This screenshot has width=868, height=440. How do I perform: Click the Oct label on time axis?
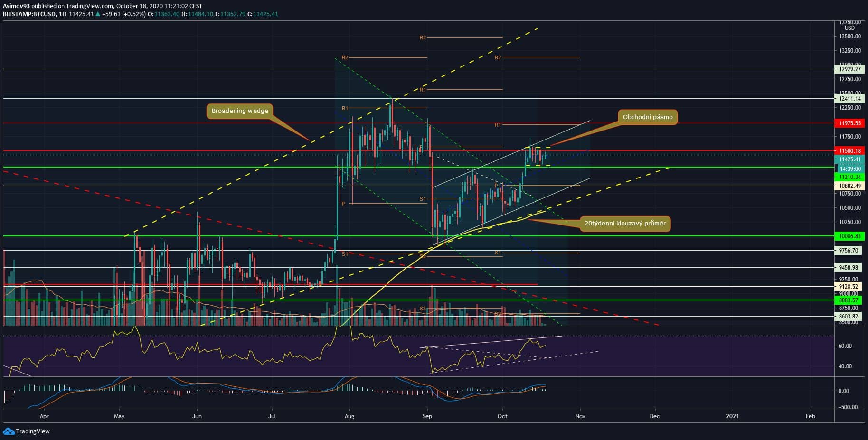pos(502,416)
